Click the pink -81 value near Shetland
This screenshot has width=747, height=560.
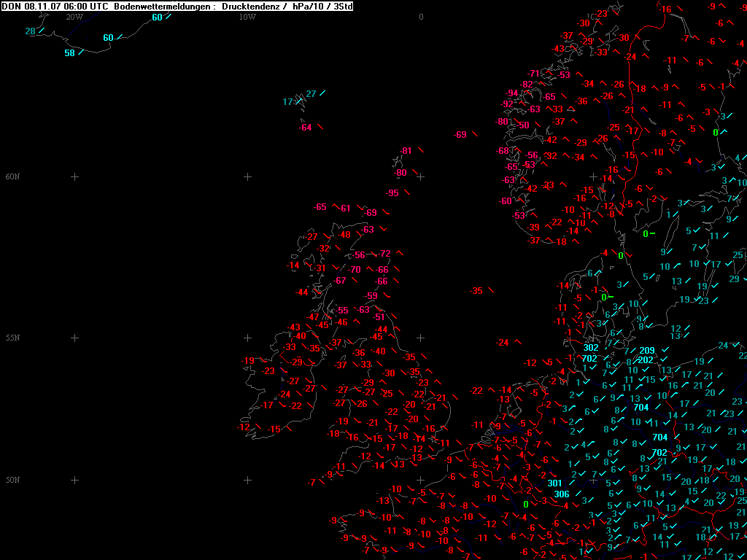tap(406, 151)
